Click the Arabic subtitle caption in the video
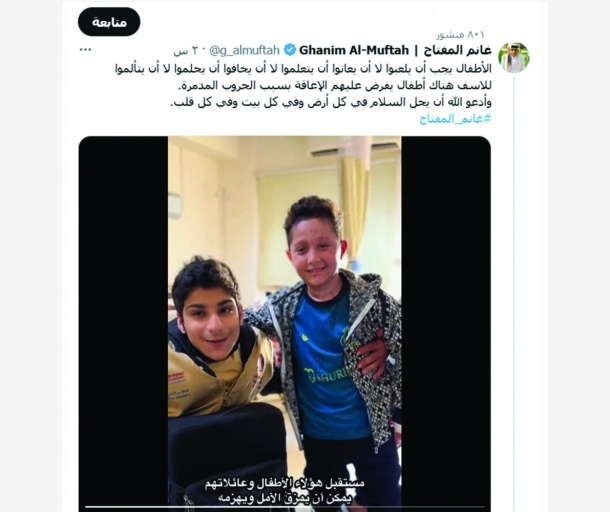 point(284,491)
